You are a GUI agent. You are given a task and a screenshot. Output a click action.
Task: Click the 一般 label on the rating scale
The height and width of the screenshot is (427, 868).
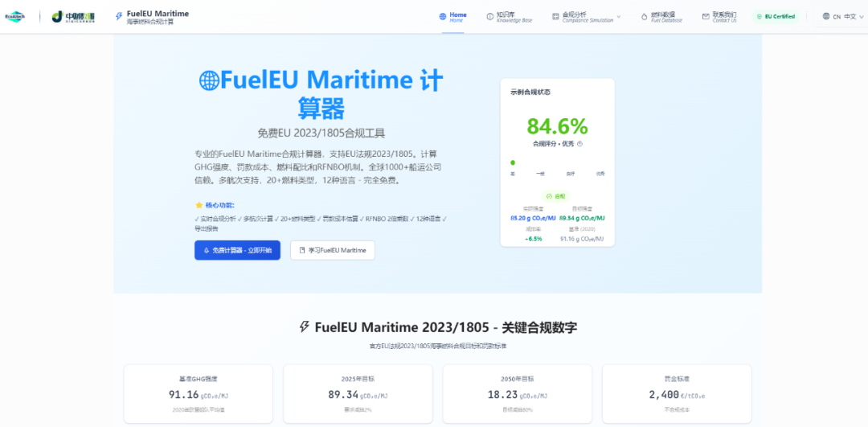(x=540, y=174)
